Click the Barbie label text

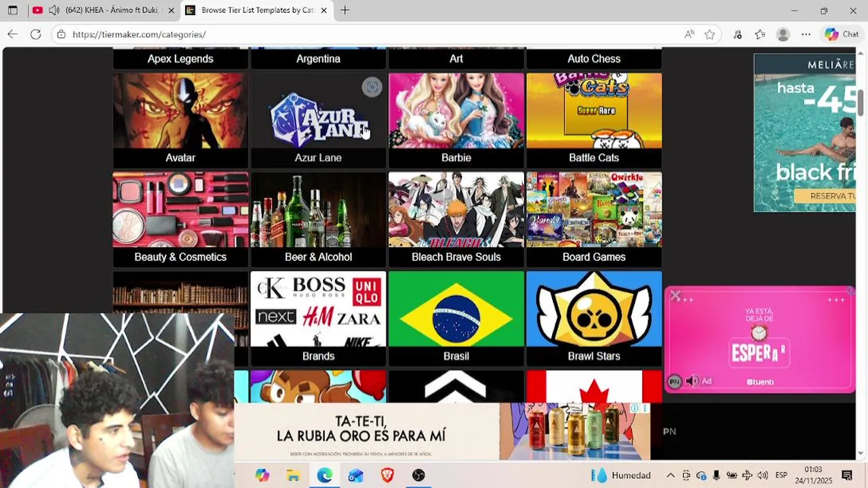click(x=456, y=158)
